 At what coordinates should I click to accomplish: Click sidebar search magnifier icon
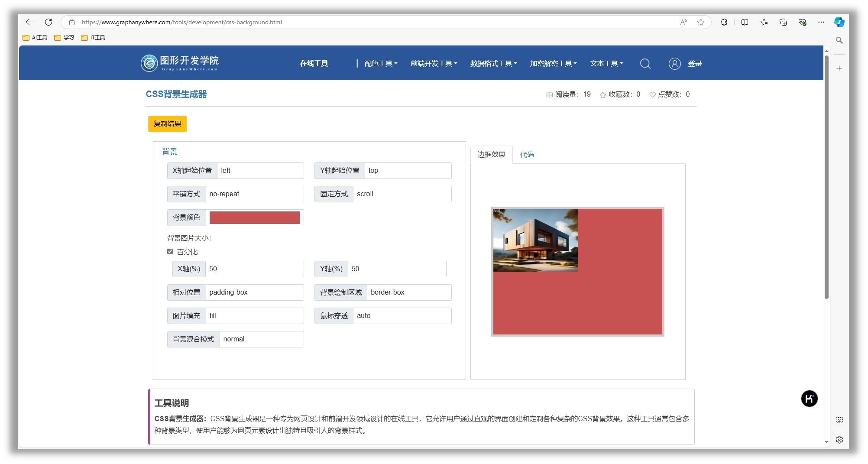click(839, 40)
